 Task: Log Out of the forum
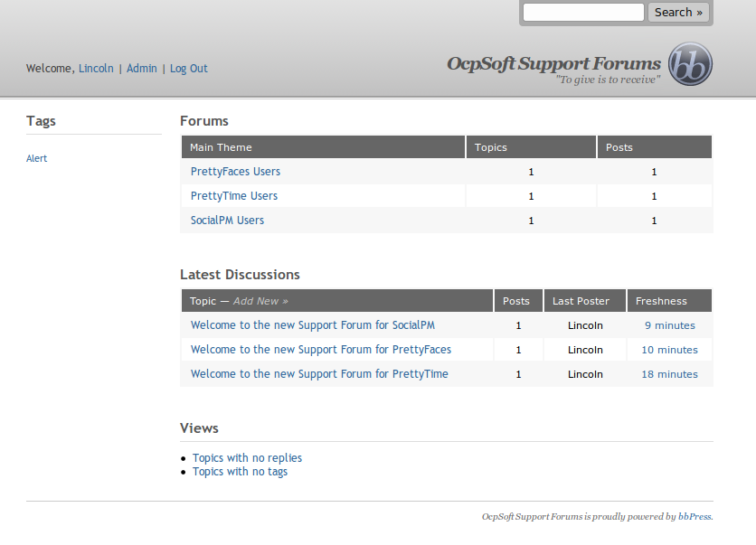coord(188,69)
